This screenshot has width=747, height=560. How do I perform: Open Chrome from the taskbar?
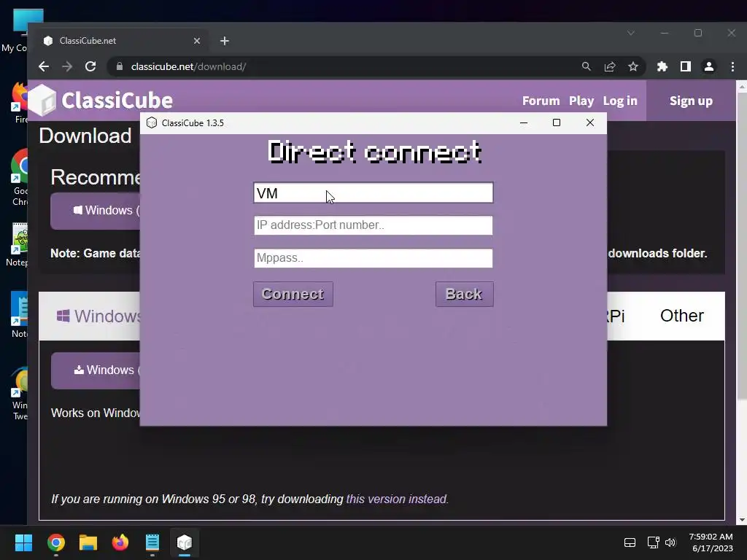click(56, 542)
